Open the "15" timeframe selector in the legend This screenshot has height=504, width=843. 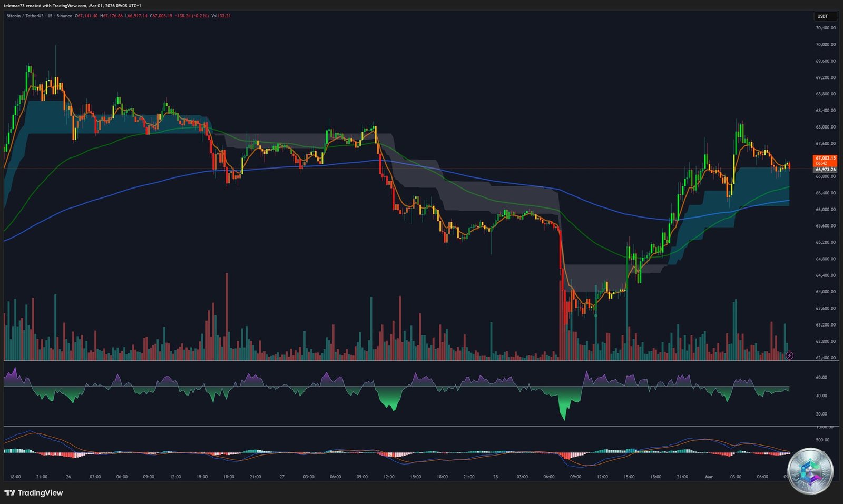pyautogui.click(x=51, y=16)
